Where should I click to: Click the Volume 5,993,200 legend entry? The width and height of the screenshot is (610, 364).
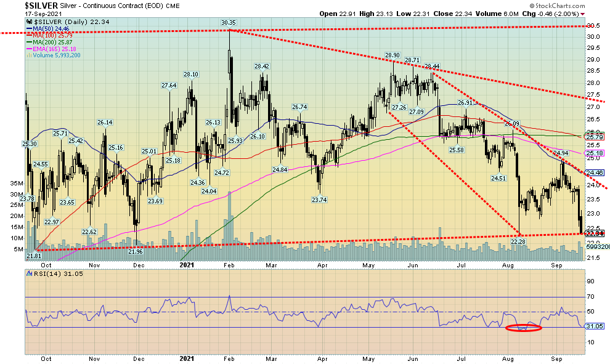[x=55, y=55]
